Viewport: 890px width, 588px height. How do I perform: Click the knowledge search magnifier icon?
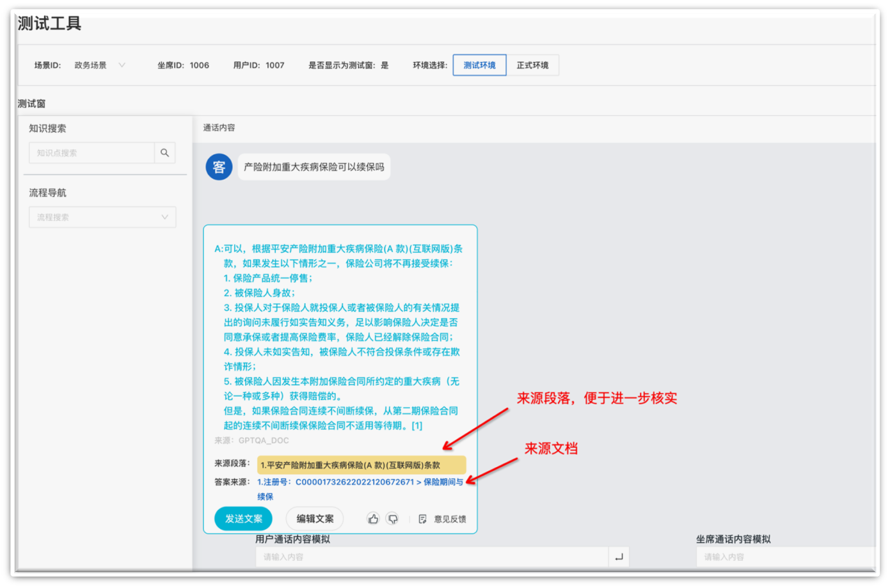(165, 153)
